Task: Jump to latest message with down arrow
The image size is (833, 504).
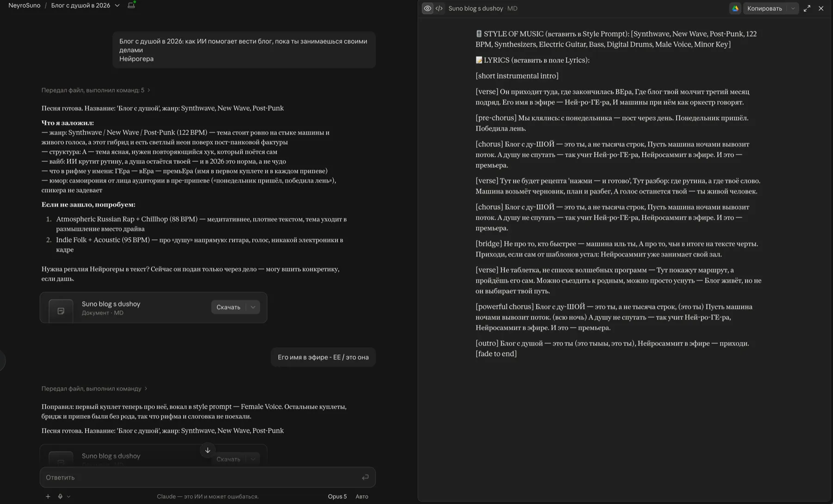Action: (x=208, y=450)
